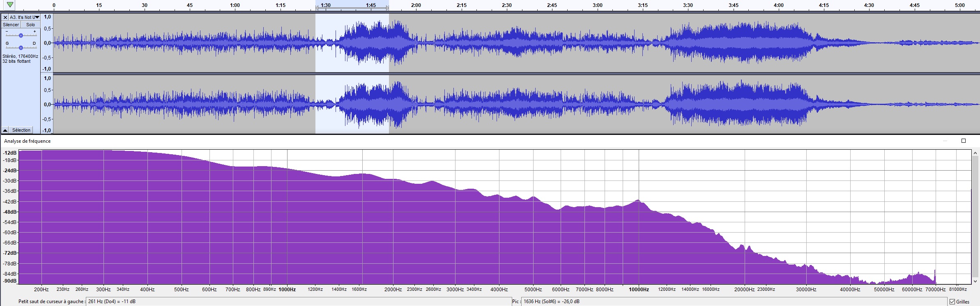
Task: Click the 1:45 mark inside the ruler selection
Action: tap(371, 5)
